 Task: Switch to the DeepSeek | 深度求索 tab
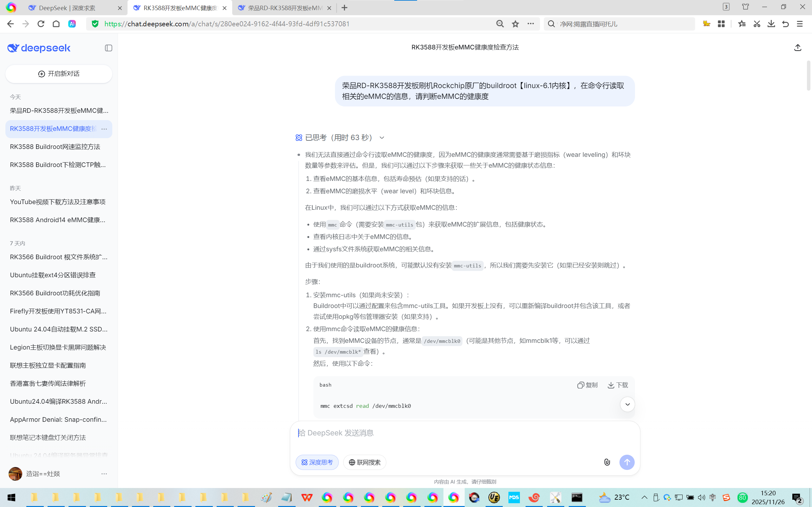click(67, 8)
